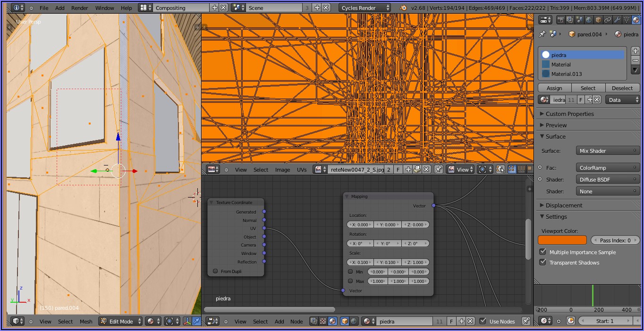
Task: Select Material.013 in the material list
Action: coord(567,74)
